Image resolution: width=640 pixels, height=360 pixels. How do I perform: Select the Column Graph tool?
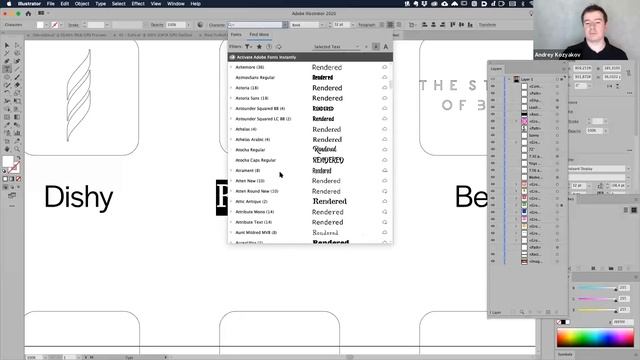tap(17, 133)
